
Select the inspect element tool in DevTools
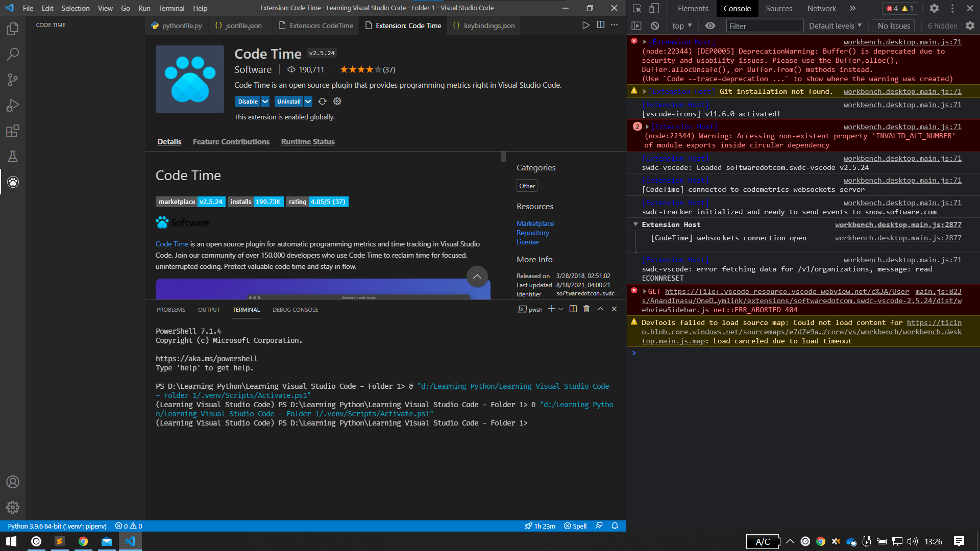pyautogui.click(x=636, y=8)
